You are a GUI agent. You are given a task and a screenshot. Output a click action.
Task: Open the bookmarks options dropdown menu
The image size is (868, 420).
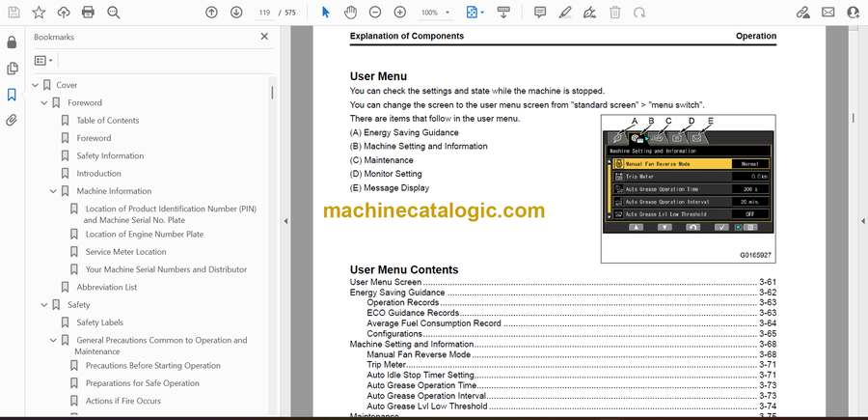click(43, 60)
